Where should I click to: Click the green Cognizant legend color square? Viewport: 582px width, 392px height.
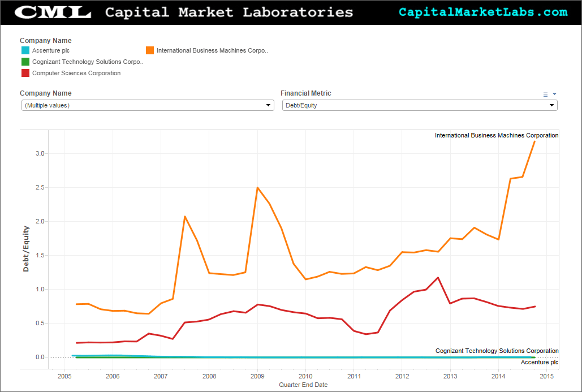(x=25, y=62)
